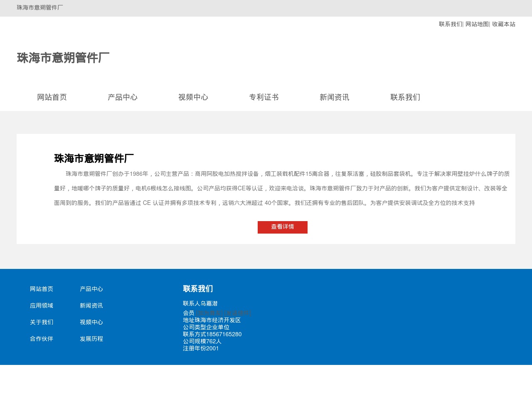
Task: Open the 网站地图 utility link
Action: click(x=477, y=24)
